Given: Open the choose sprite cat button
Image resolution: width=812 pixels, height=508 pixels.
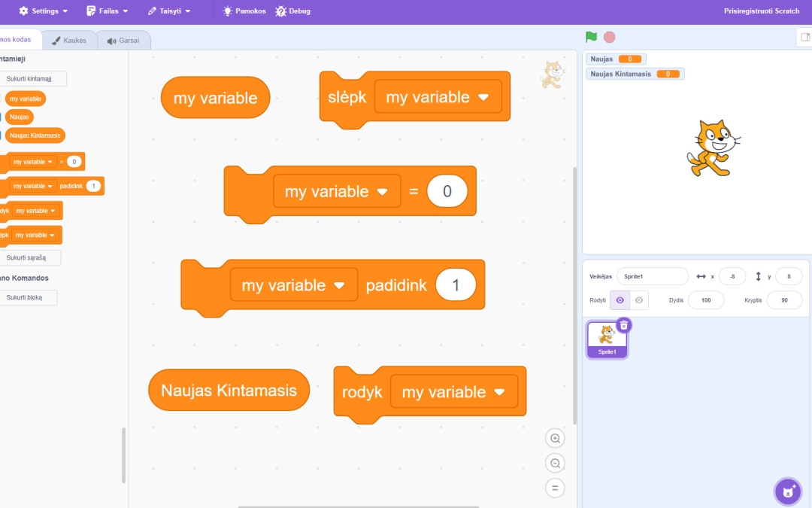Looking at the screenshot, I should [788, 491].
